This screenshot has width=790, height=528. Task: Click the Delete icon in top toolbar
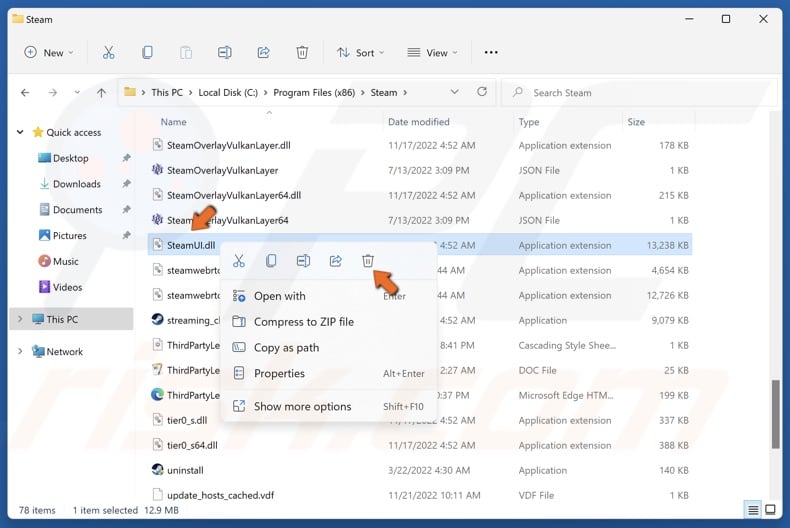302,53
